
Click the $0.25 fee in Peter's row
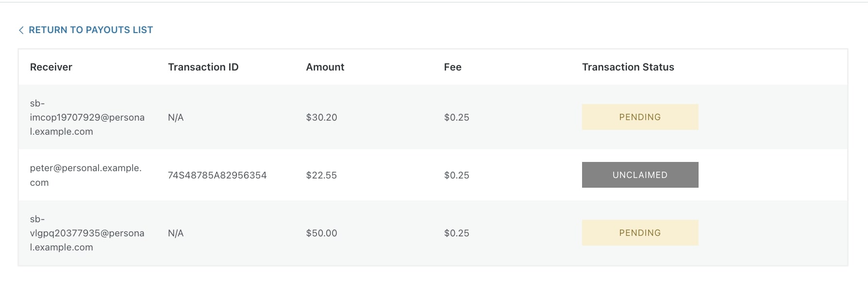(x=456, y=175)
